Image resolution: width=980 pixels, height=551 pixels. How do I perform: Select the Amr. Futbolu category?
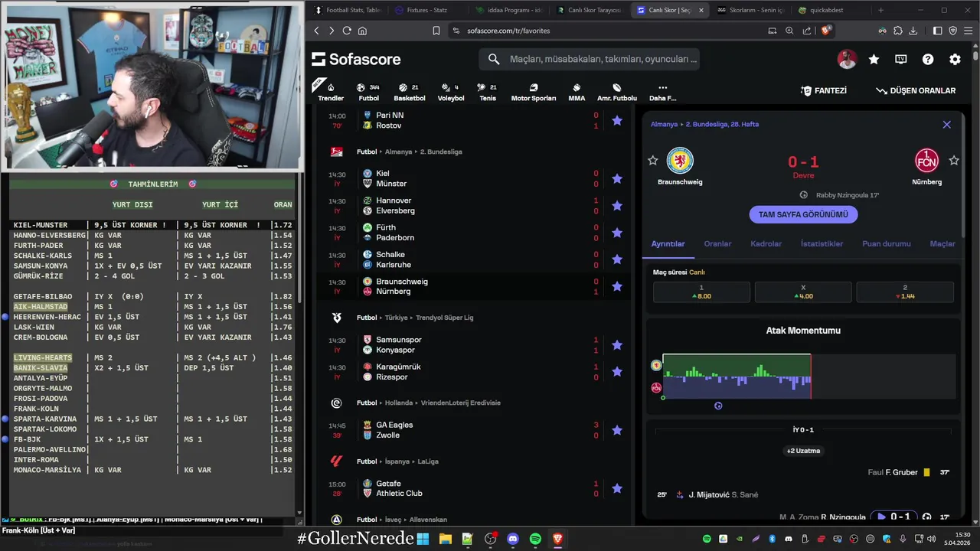tap(617, 92)
